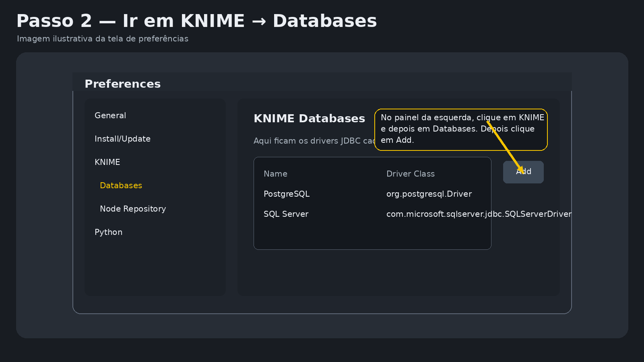Click the Passo 2 slide title
644x362 pixels.
(x=196, y=21)
